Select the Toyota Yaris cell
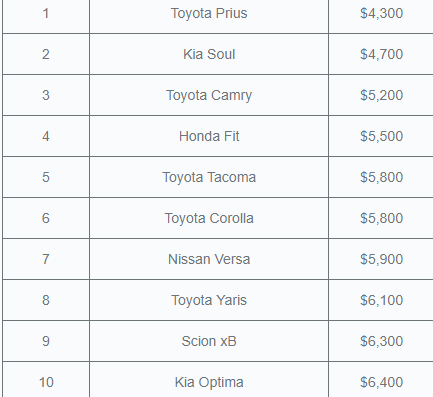Screen dimensions: 433x397 (x=209, y=300)
